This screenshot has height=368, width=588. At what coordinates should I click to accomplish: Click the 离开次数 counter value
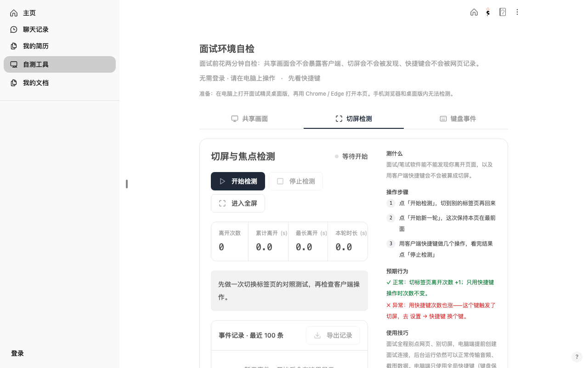click(221, 247)
